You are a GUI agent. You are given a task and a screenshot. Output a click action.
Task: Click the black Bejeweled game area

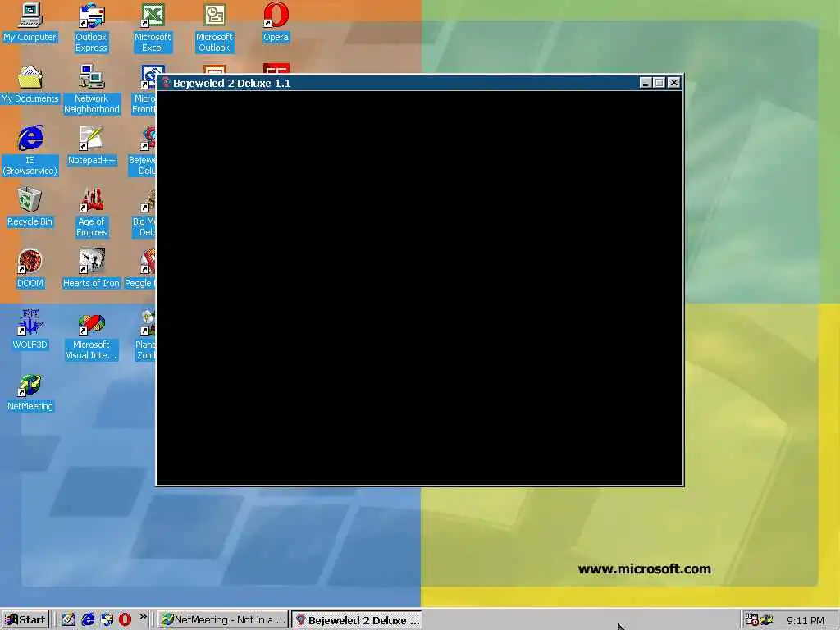tap(419, 288)
